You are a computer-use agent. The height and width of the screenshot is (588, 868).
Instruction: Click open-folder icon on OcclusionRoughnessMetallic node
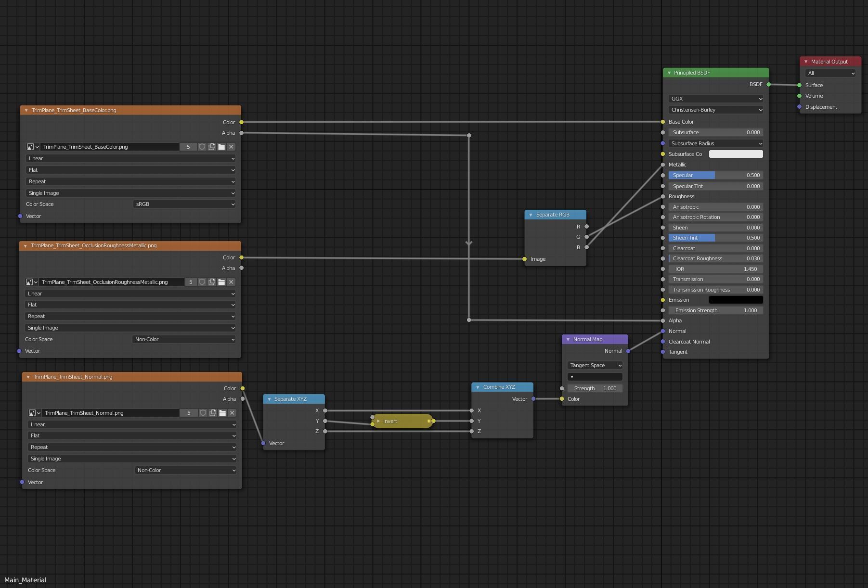tap(221, 282)
